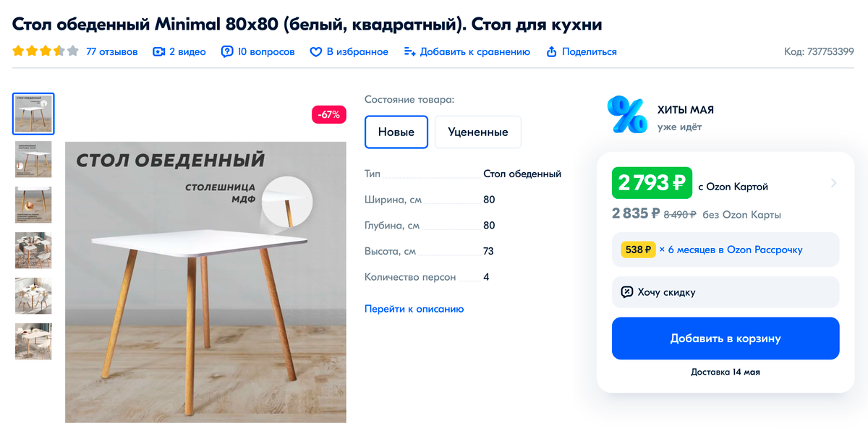
Task: Select the second product thumbnail
Action: pos(33,159)
